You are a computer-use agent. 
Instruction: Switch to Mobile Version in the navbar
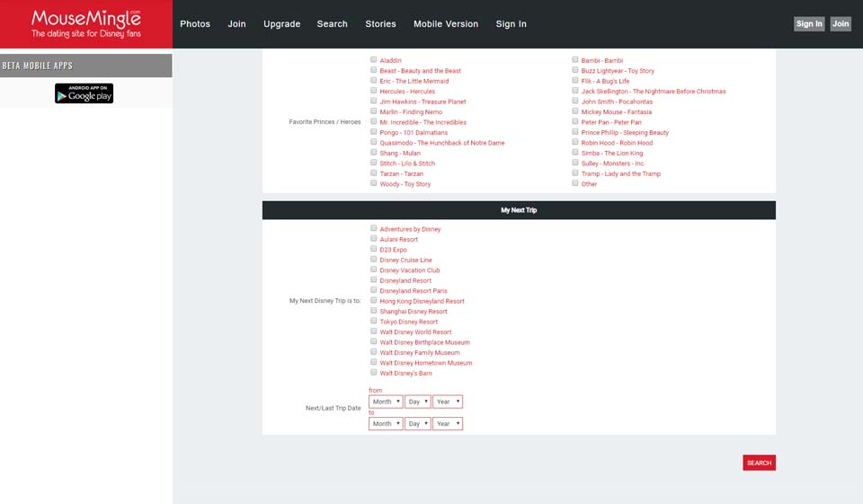(x=446, y=24)
